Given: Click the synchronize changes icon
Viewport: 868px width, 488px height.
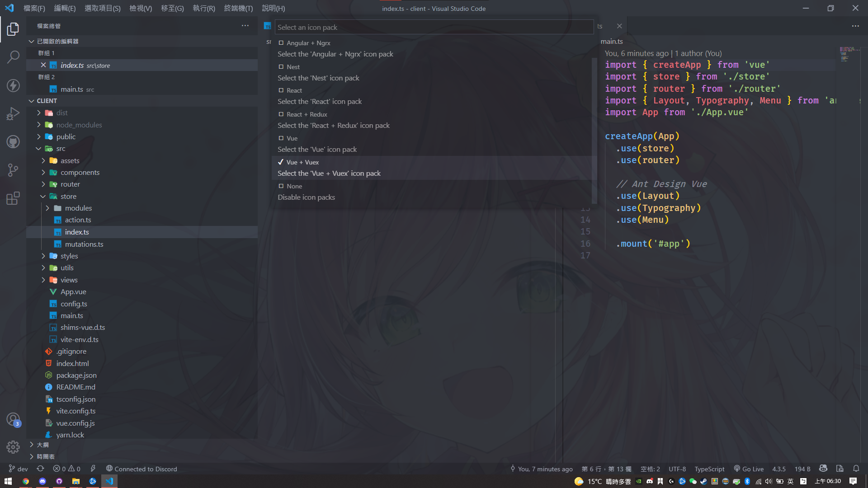Looking at the screenshot, I should [40, 469].
